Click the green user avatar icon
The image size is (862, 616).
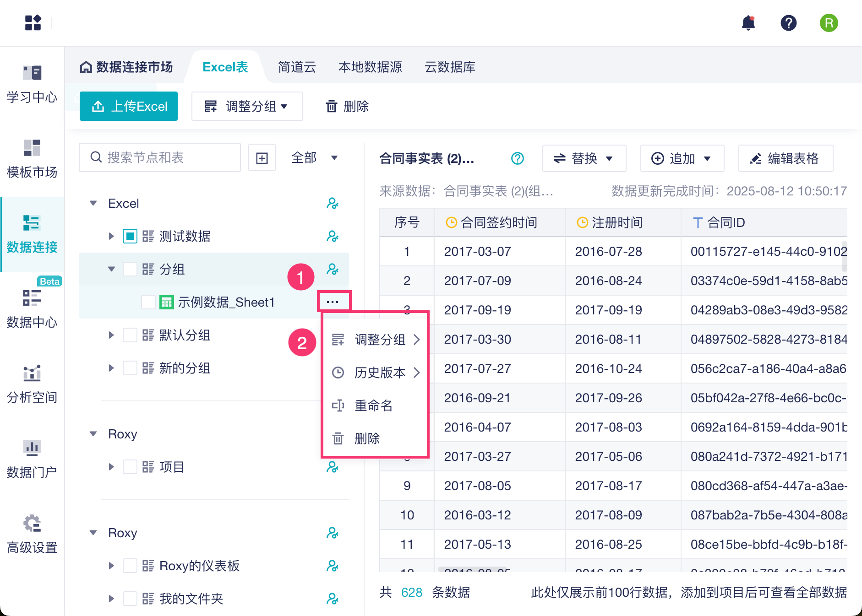pos(829,23)
